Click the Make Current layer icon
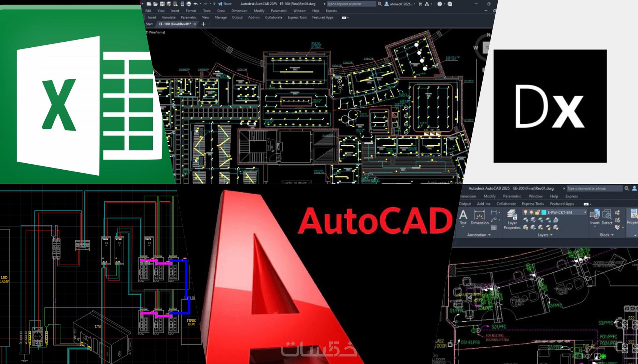638x364 pixels. coord(556,220)
